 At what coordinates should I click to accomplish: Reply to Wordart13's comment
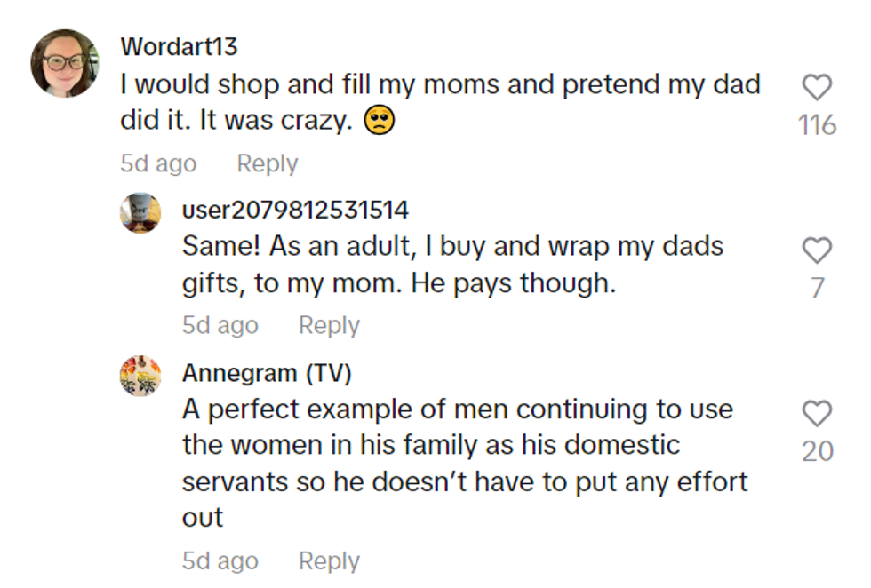tap(267, 163)
